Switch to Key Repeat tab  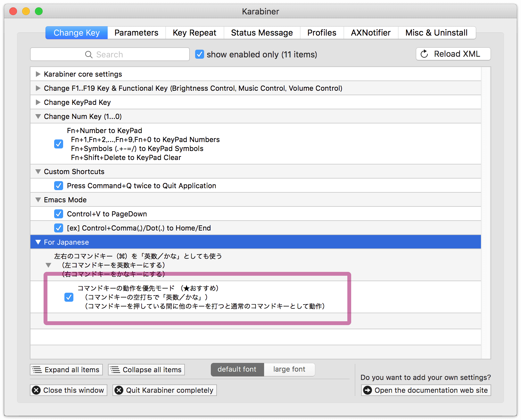tap(194, 33)
